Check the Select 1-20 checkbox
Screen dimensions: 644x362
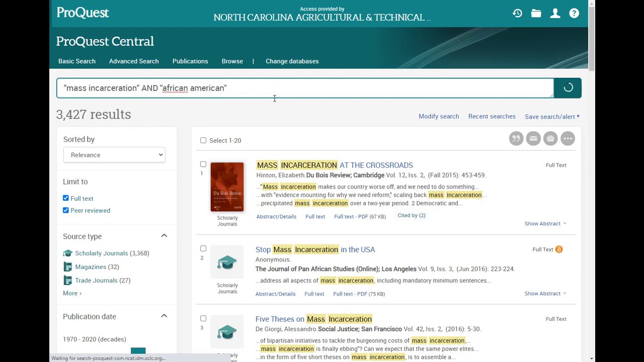point(203,140)
